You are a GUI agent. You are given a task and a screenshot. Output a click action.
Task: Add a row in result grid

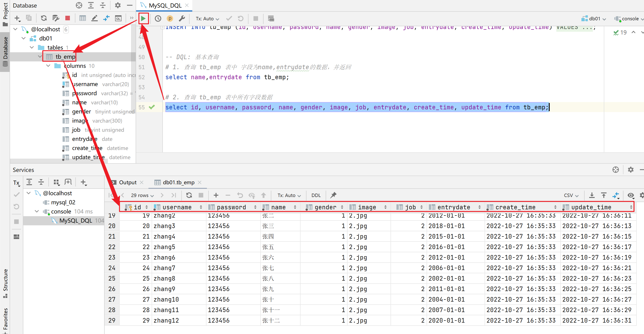[216, 195]
